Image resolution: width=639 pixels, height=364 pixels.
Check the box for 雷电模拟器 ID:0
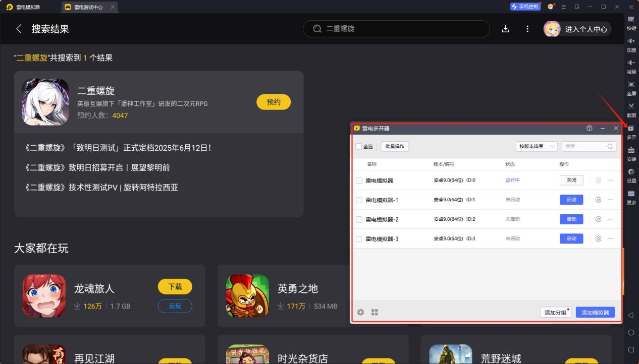pos(359,180)
